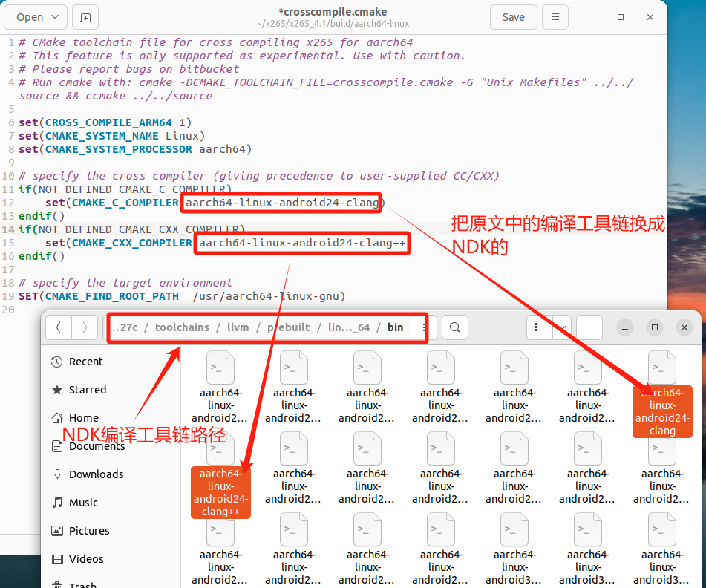Select Pictures in the sidebar
This screenshot has width=706, height=588.
[x=89, y=531]
